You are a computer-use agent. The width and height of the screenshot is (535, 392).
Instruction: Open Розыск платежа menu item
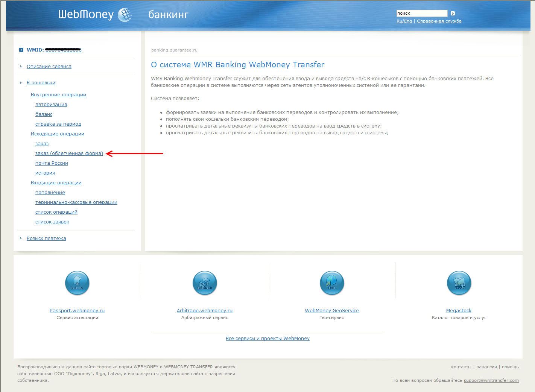coord(46,239)
